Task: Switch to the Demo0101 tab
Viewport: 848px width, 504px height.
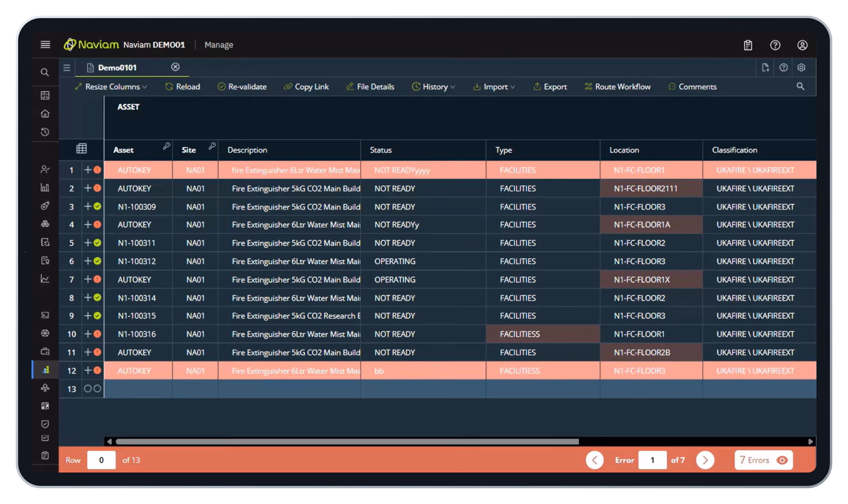Action: pyautogui.click(x=117, y=68)
